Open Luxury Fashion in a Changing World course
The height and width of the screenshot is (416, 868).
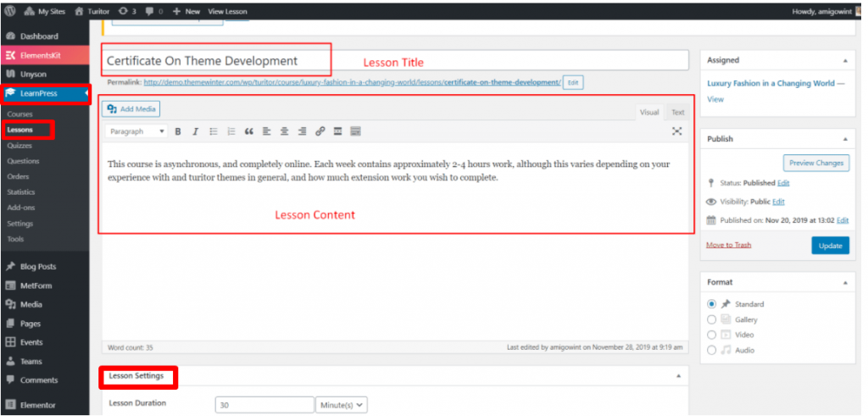(x=771, y=83)
